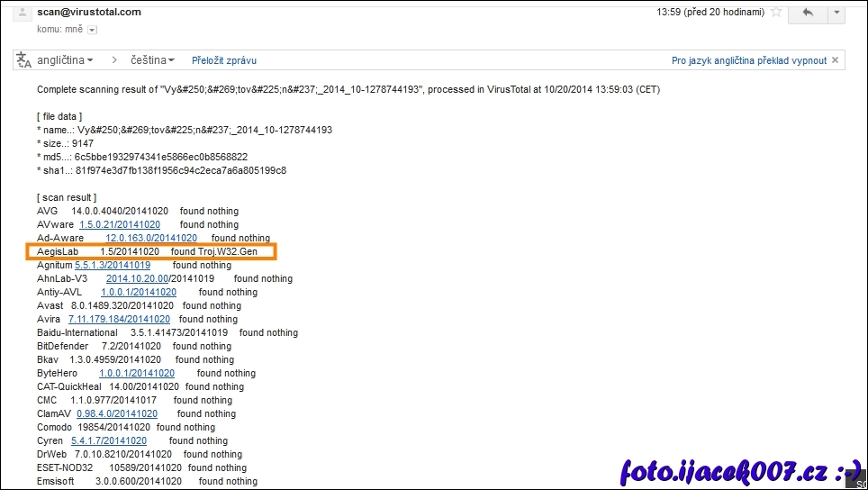
Task: Open Antiy-AVL version link 1.0.0.1/20141020
Action: click(139, 293)
